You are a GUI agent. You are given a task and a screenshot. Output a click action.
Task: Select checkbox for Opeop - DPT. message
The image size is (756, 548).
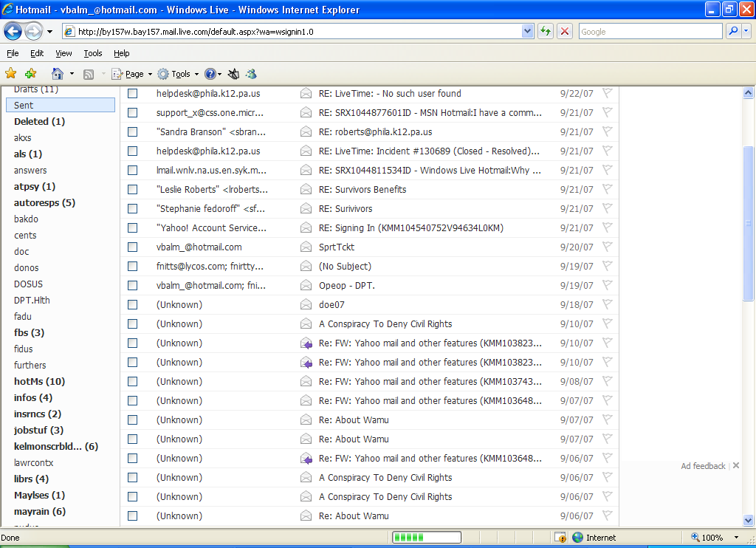(x=133, y=285)
